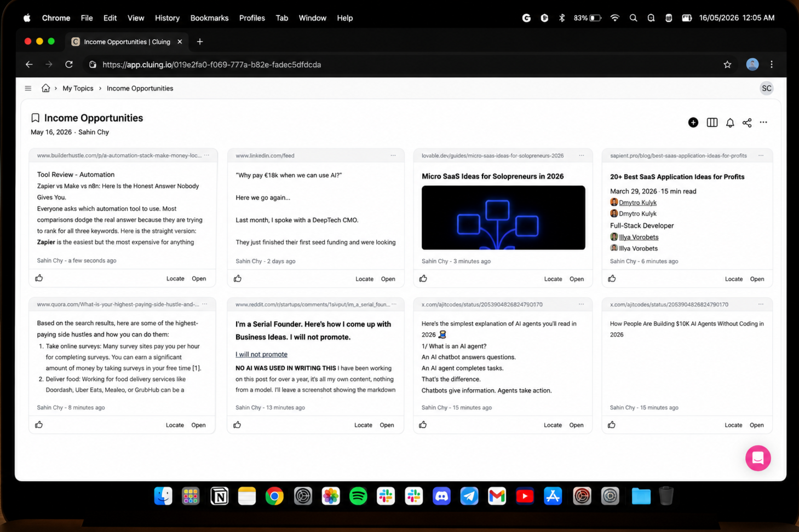Like the builderhustle Tool Review card

pyautogui.click(x=39, y=278)
